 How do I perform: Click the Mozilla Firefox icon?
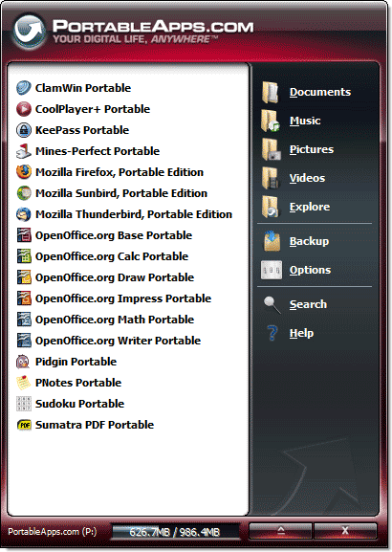24,172
